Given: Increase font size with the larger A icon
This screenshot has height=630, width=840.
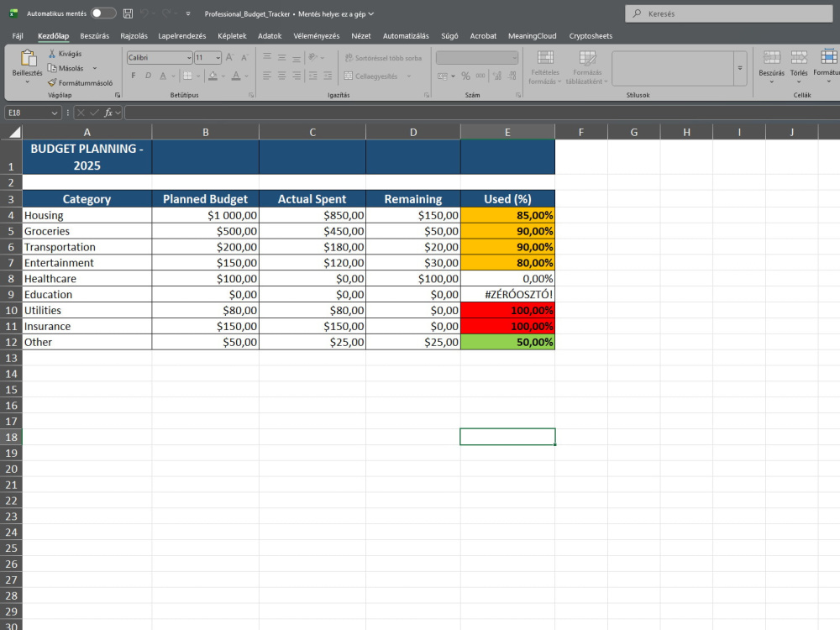Looking at the screenshot, I should click(x=230, y=57).
